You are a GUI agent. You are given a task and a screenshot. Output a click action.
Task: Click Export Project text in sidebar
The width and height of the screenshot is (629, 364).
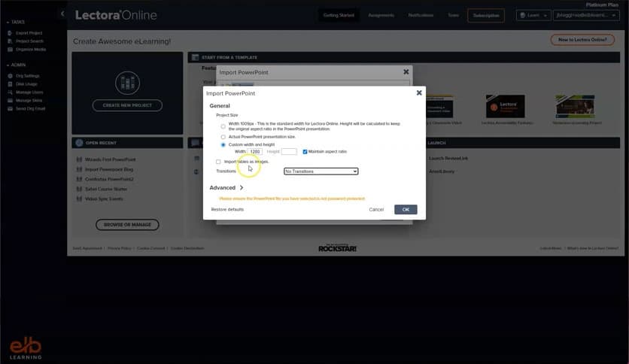[29, 33]
